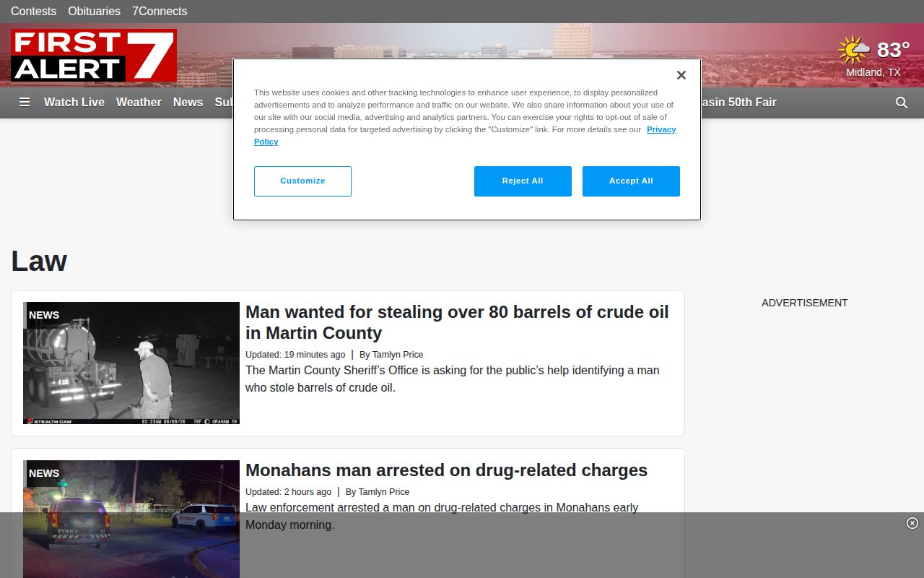
Task: Open the Privacy Policy link
Action: pyautogui.click(x=661, y=129)
